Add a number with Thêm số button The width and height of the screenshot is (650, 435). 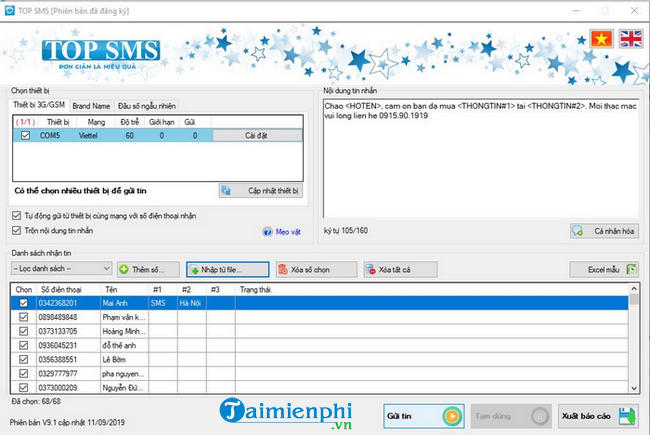click(148, 269)
